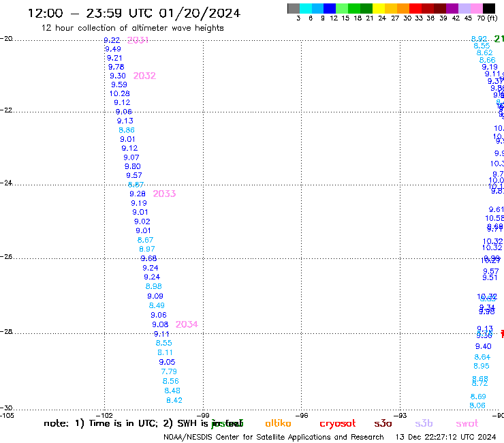Click the pink 2032 time label

[x=144, y=76]
